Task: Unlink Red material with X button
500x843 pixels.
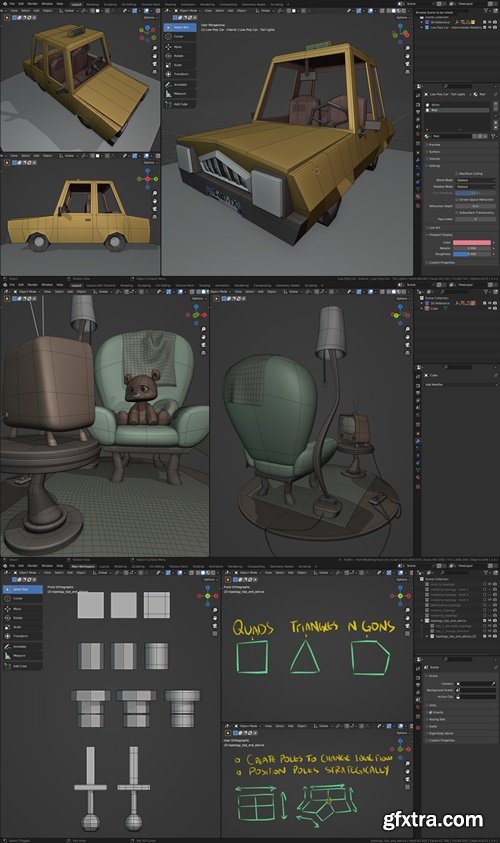Action: (x=487, y=136)
